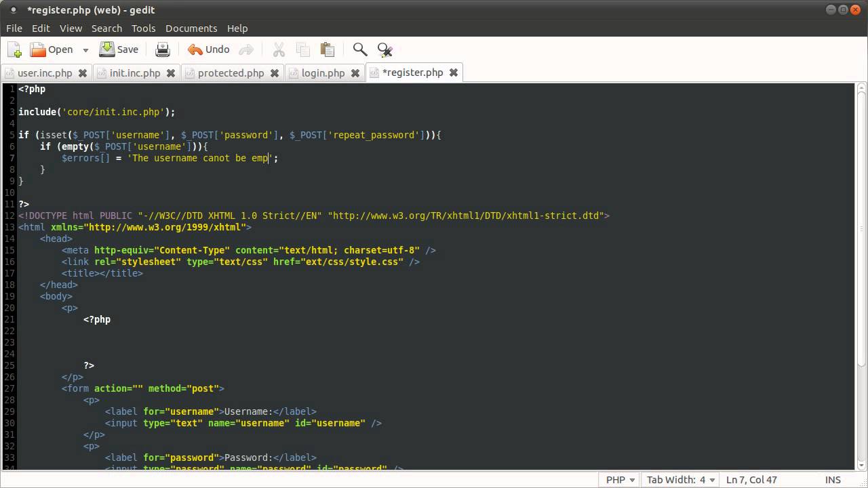Click the $errors[] assignment line

[x=170, y=158]
